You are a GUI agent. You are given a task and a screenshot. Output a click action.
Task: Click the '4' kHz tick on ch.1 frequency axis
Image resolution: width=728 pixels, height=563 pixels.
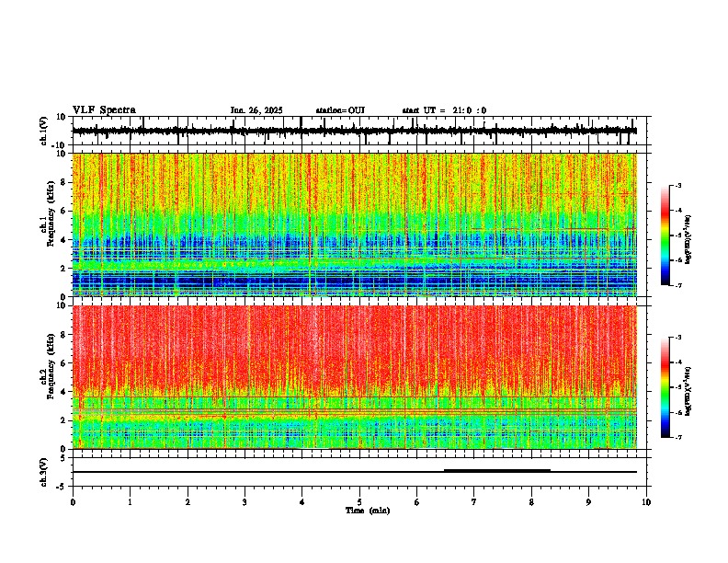pos(63,240)
